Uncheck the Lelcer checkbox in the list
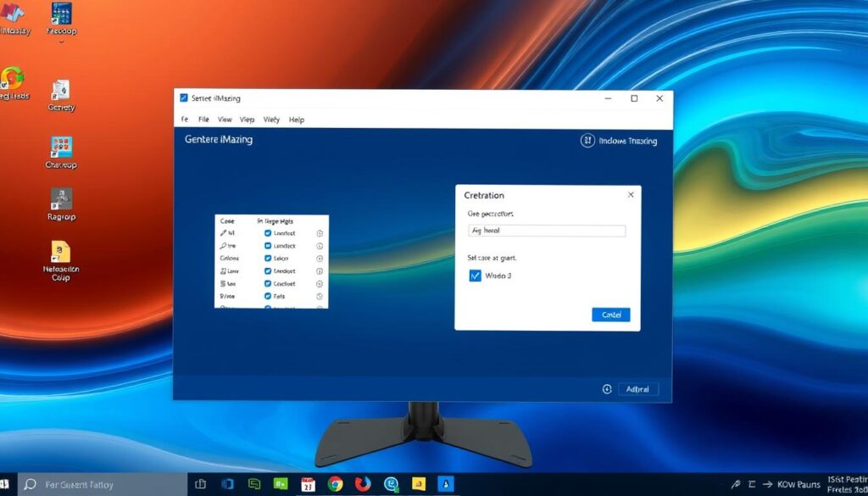This screenshot has width=868, height=496. 268,259
